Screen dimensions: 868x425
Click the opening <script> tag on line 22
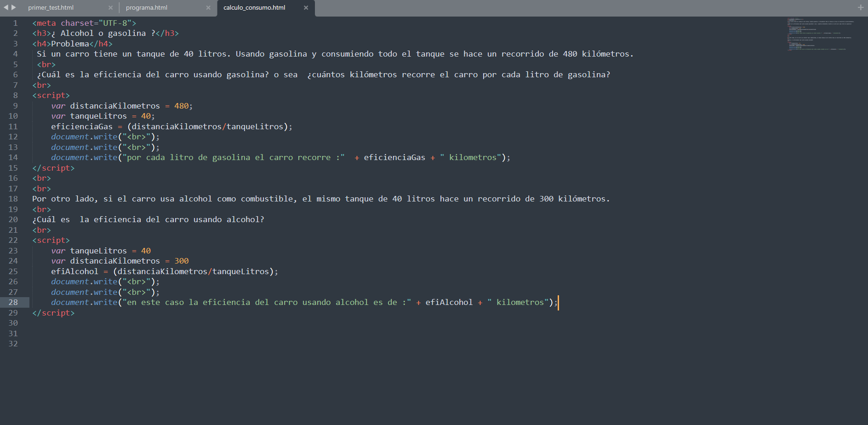coord(51,240)
